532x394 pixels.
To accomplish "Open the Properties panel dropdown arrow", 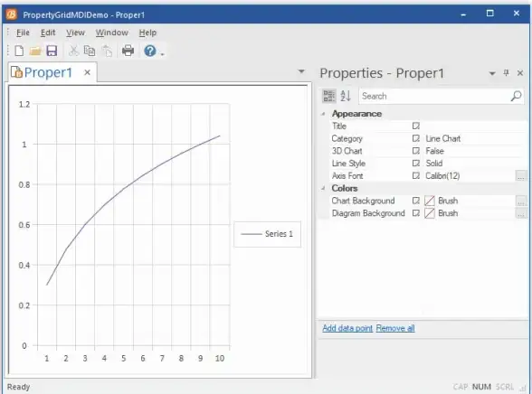I will click(492, 73).
